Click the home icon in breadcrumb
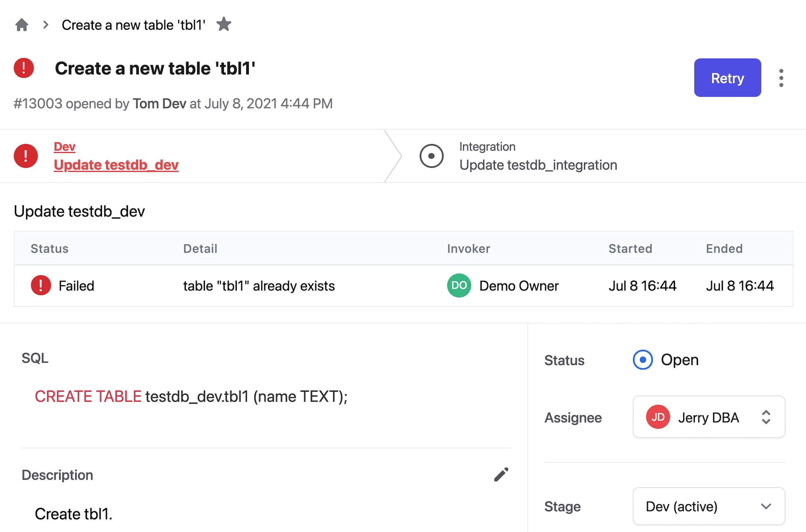The image size is (806, 532). 22,25
